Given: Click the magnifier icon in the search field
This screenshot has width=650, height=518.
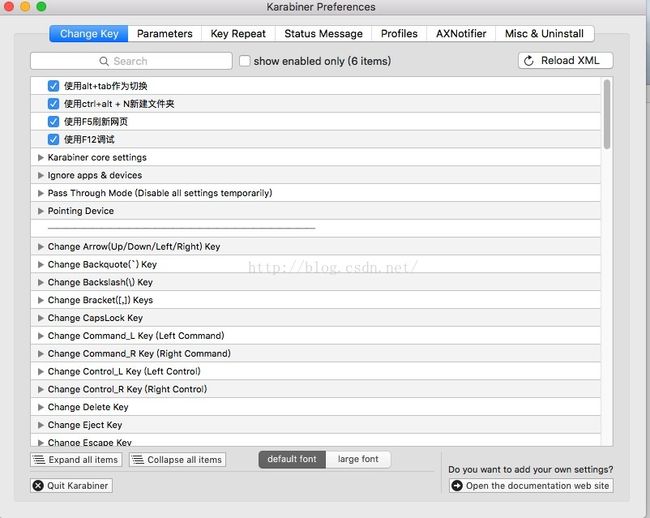Looking at the screenshot, I should pyautogui.click(x=104, y=61).
